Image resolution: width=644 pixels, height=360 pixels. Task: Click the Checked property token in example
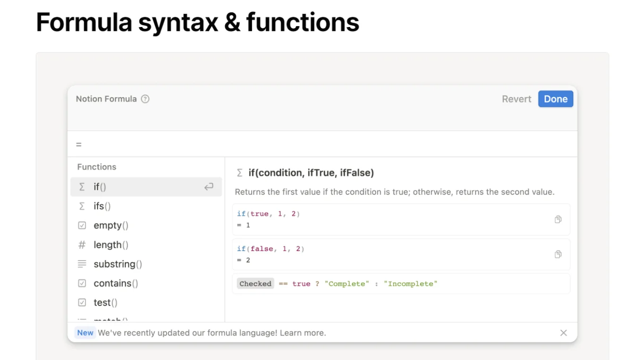click(x=255, y=284)
